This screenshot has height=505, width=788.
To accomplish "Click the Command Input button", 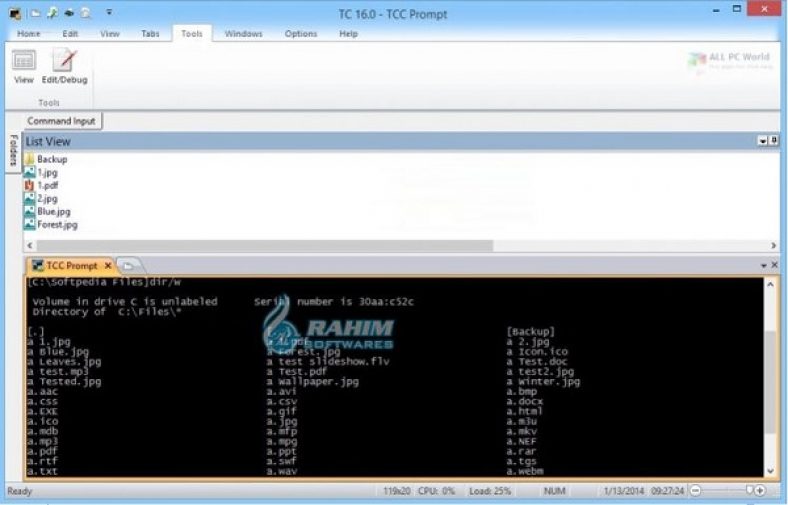I will pyautogui.click(x=62, y=121).
